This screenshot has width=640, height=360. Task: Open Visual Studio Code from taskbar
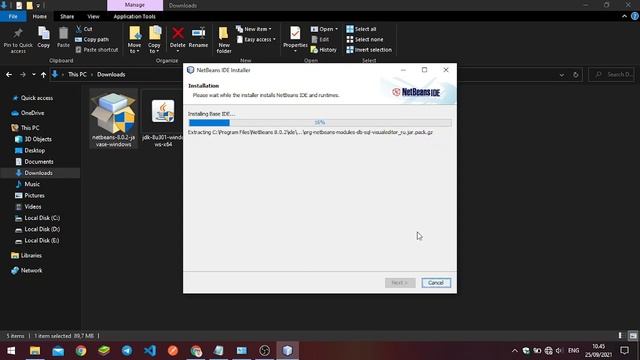coord(150,351)
